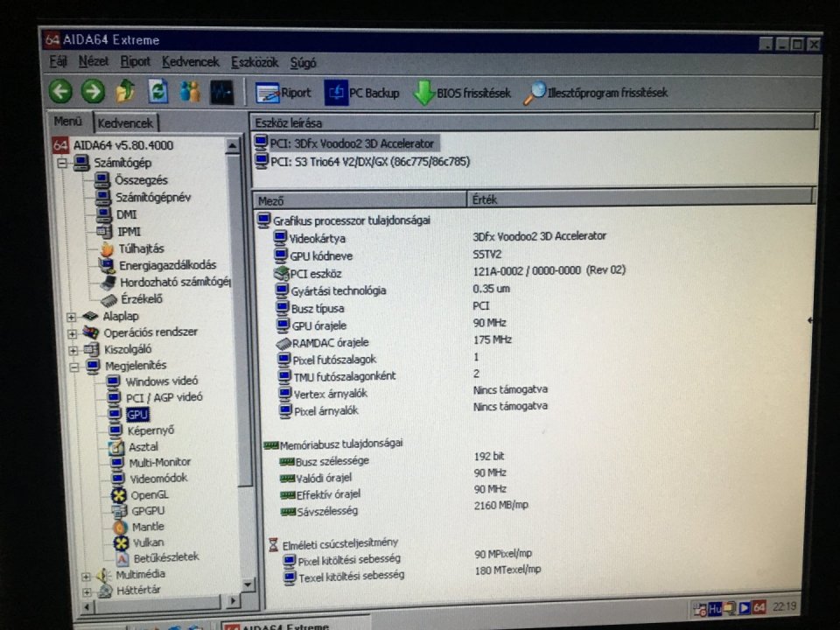Open the Súgó menu

(304, 63)
